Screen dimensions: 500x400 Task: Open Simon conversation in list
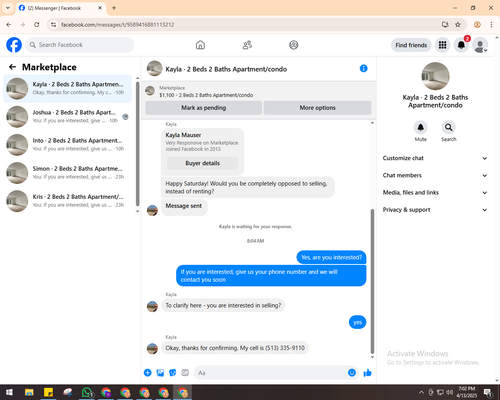pos(67,173)
